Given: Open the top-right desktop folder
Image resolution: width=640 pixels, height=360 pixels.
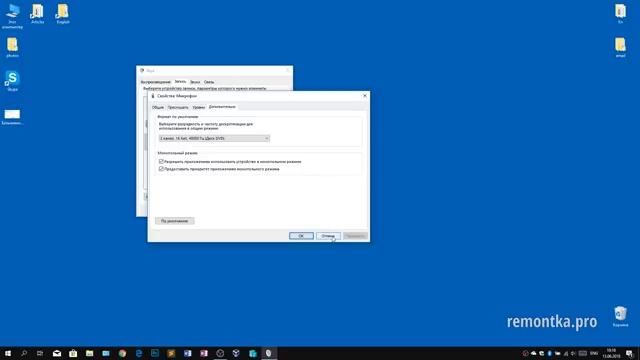Looking at the screenshot, I should click(620, 13).
